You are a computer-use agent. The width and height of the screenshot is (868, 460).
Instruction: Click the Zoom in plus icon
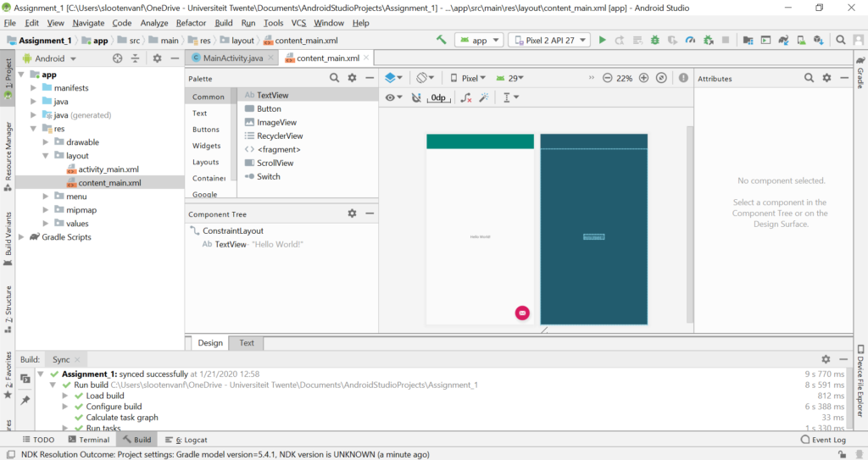[644, 78]
